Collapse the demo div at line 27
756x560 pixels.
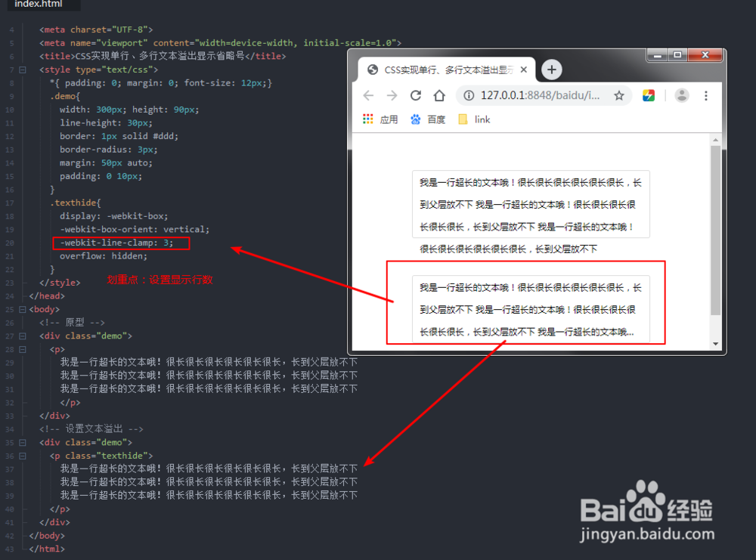[x=23, y=336]
